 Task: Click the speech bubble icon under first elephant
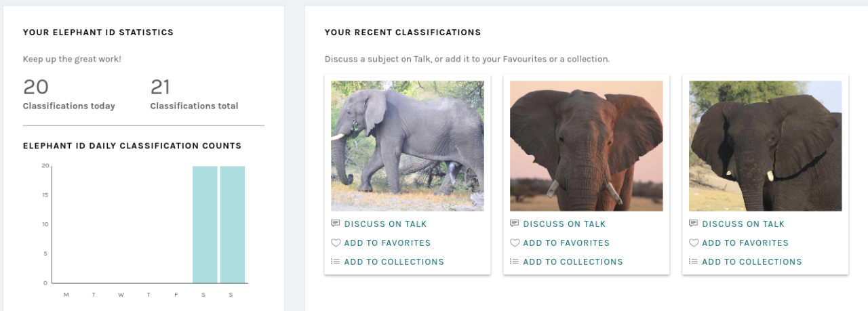(335, 224)
